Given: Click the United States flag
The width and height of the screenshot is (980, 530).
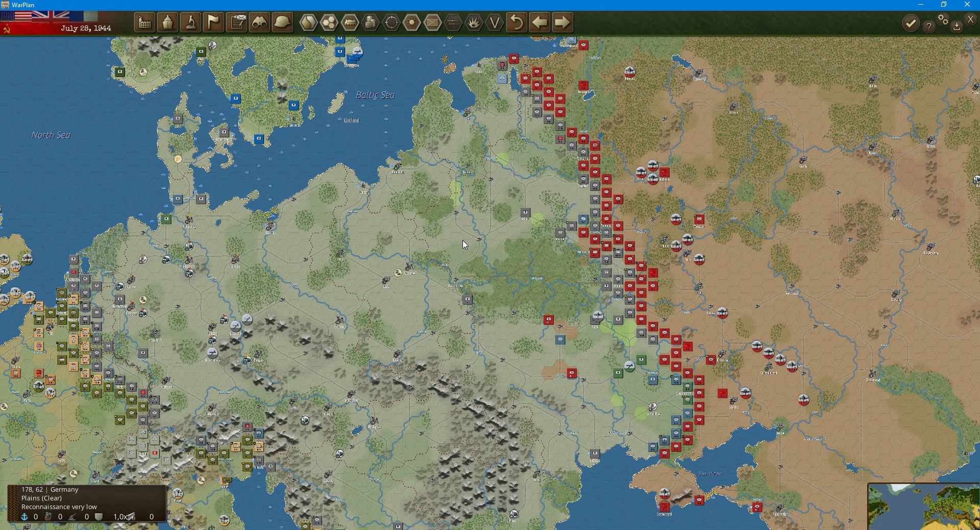Looking at the screenshot, I should pyautogui.click(x=16, y=16).
